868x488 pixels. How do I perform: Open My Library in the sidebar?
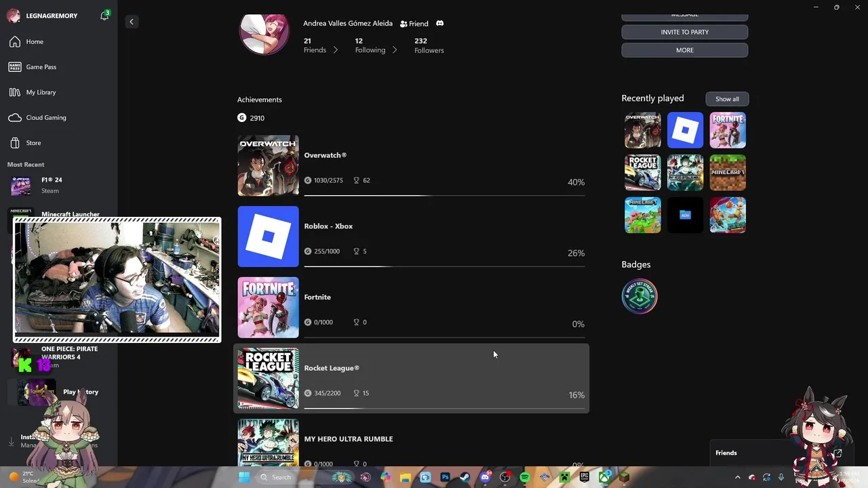click(x=59, y=92)
